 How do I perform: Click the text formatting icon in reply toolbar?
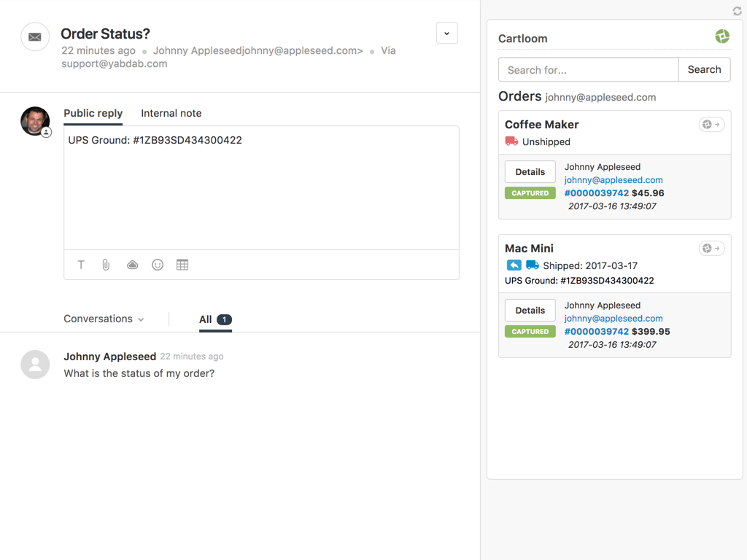(81, 265)
